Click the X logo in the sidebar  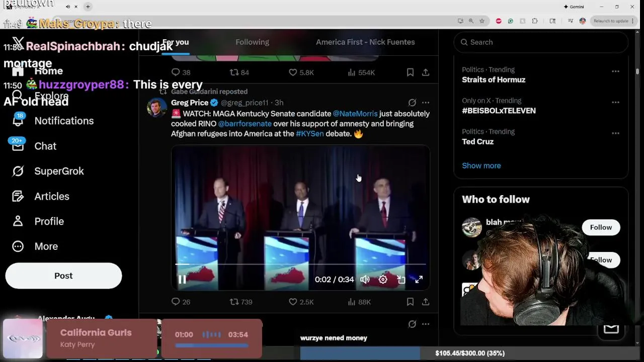18,43
